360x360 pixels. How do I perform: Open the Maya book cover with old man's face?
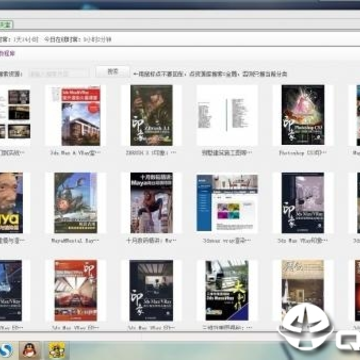[x=11, y=203]
